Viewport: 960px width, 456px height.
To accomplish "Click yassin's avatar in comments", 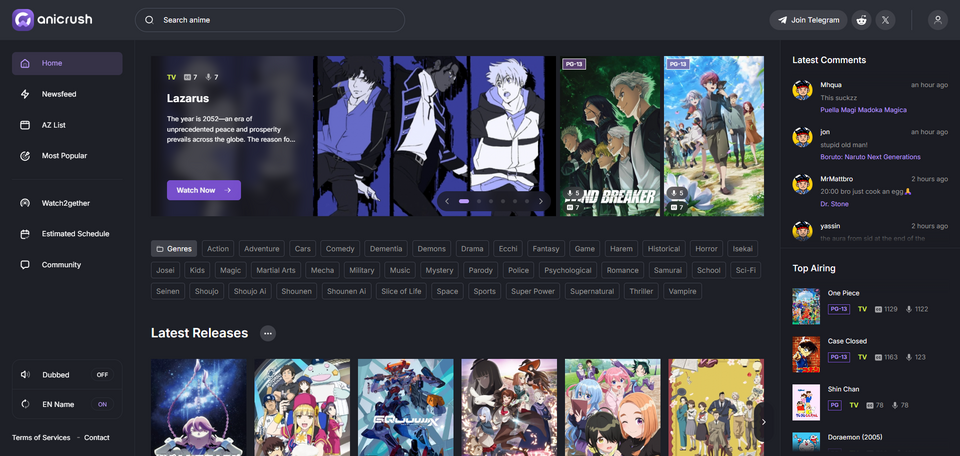I will click(802, 231).
